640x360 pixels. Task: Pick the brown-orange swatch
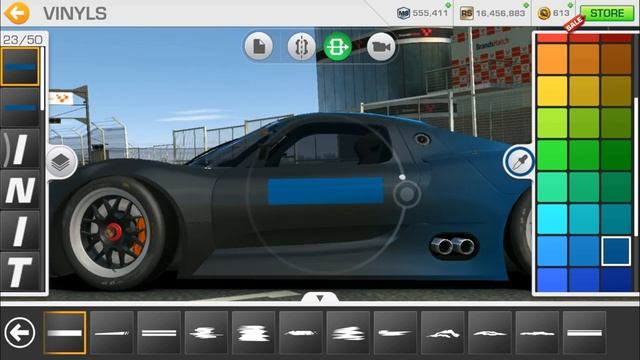coord(616,59)
